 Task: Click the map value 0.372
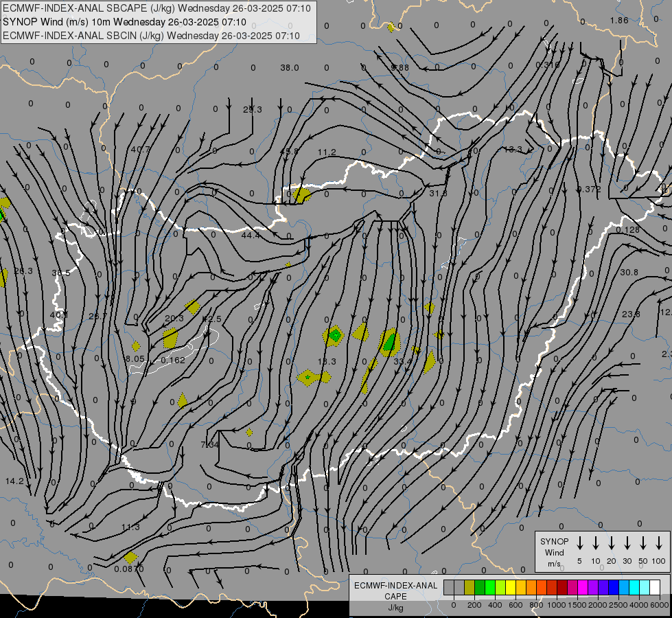click(x=589, y=189)
